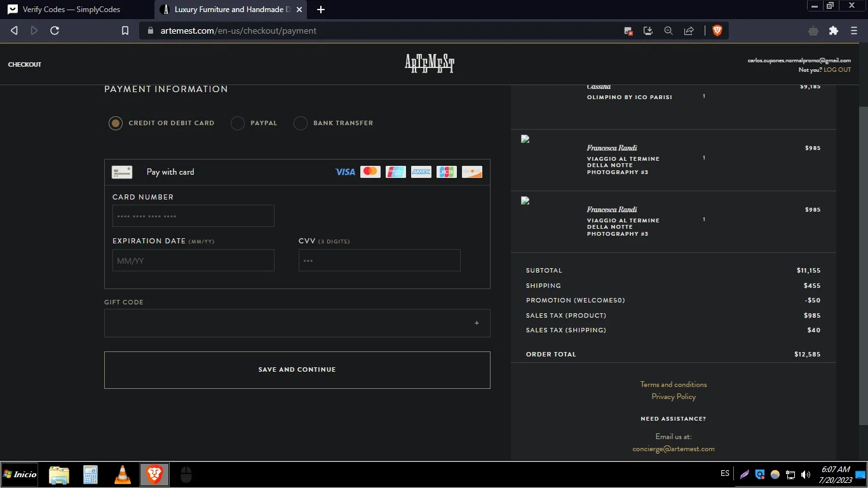Click the Visa card logo
This screenshot has width=868, height=488.
click(345, 172)
